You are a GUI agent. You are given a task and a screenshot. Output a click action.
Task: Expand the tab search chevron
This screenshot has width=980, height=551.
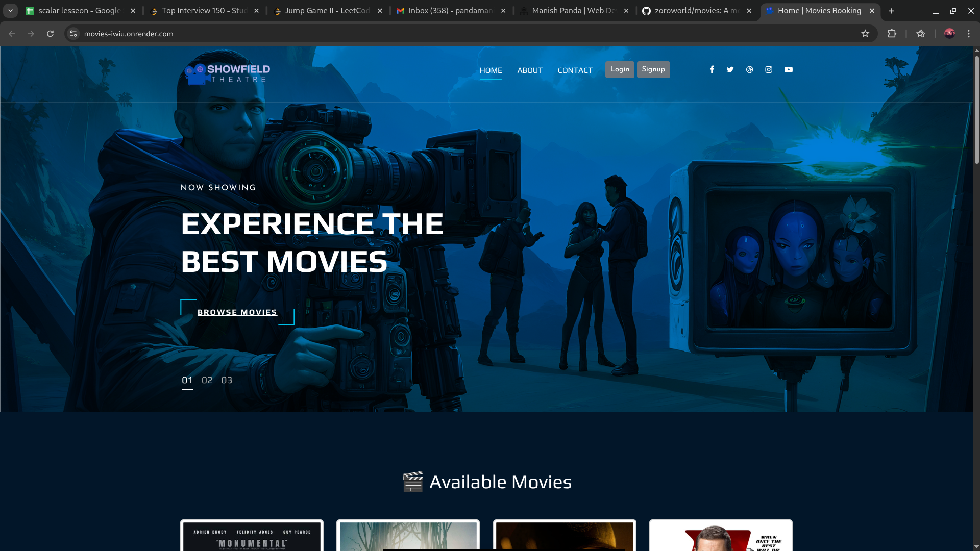(11, 10)
